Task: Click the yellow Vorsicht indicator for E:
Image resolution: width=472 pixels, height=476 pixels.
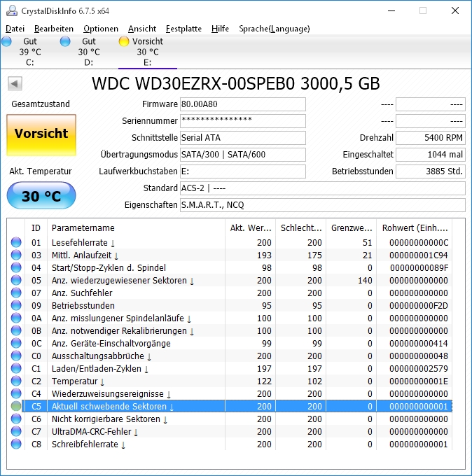Action: tap(124, 41)
